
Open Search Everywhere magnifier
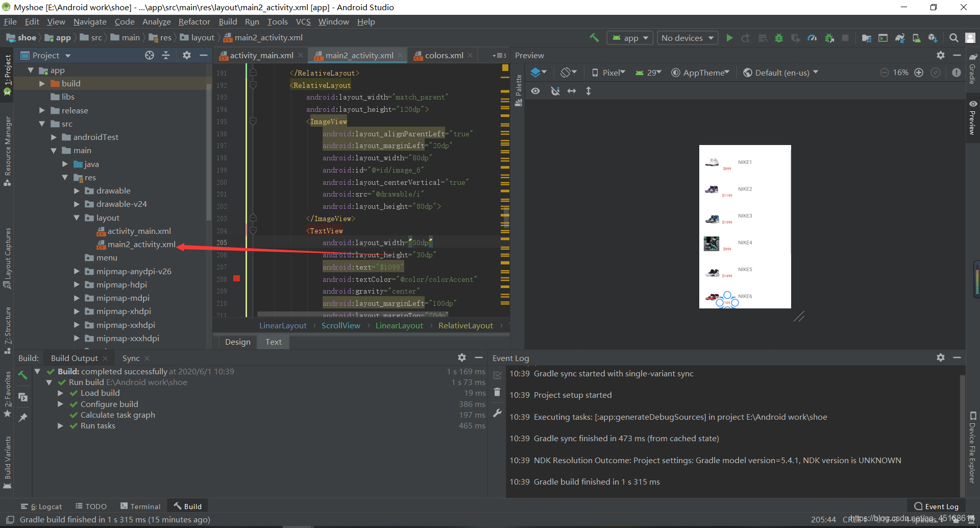tap(953, 37)
